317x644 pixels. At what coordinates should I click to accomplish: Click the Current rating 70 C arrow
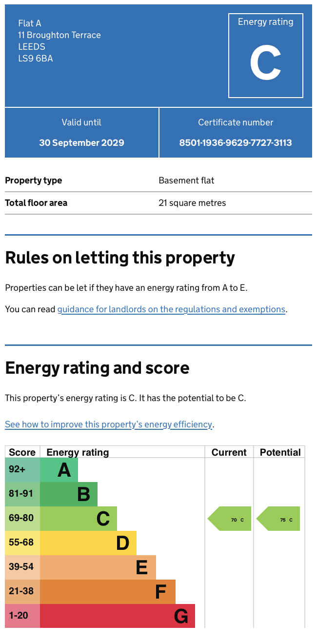tap(230, 519)
